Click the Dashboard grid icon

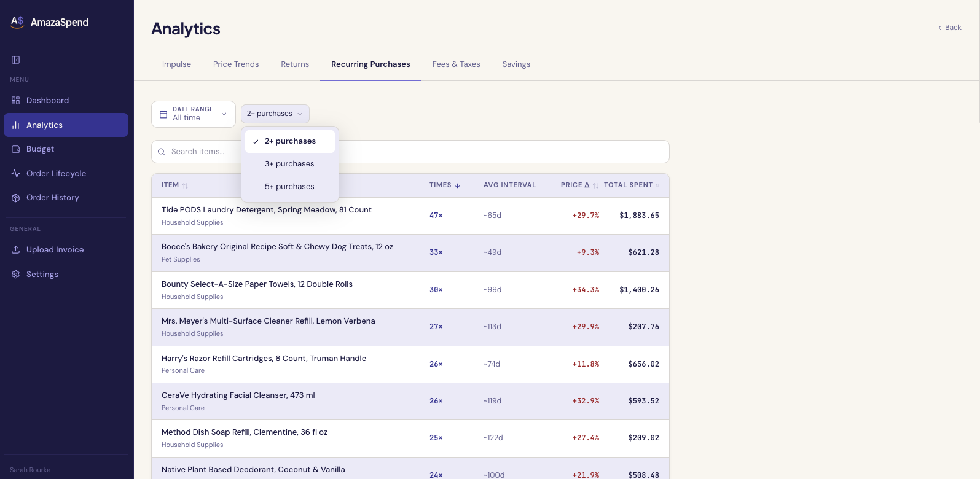click(16, 100)
